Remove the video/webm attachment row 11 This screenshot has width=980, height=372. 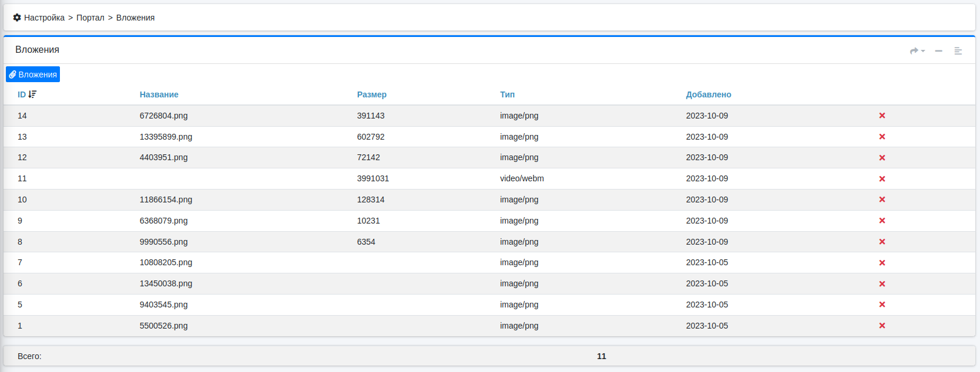[881, 179]
